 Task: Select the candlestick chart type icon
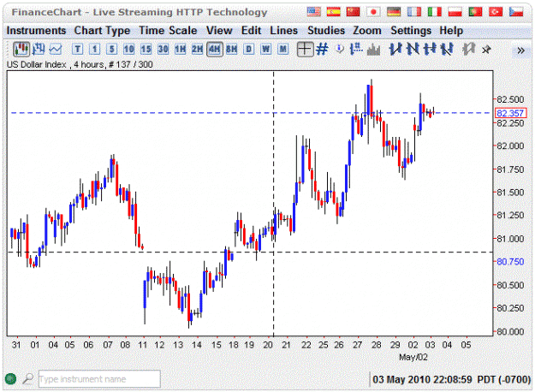(x=21, y=50)
